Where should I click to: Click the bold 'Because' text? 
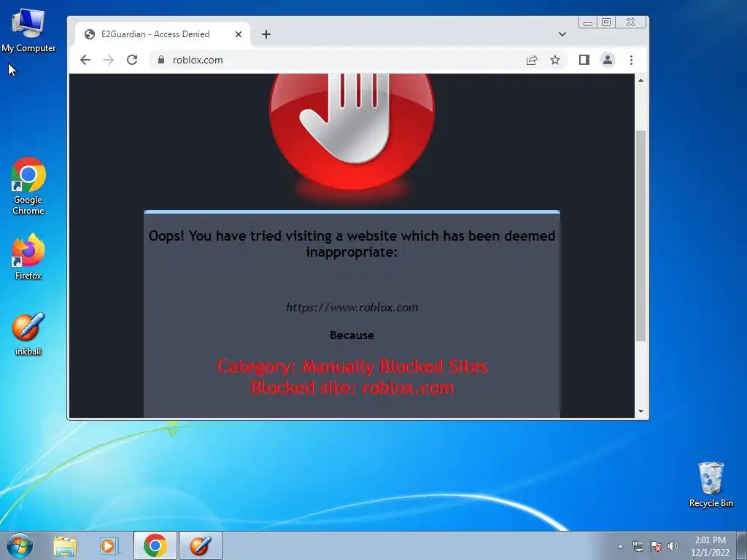coord(352,335)
